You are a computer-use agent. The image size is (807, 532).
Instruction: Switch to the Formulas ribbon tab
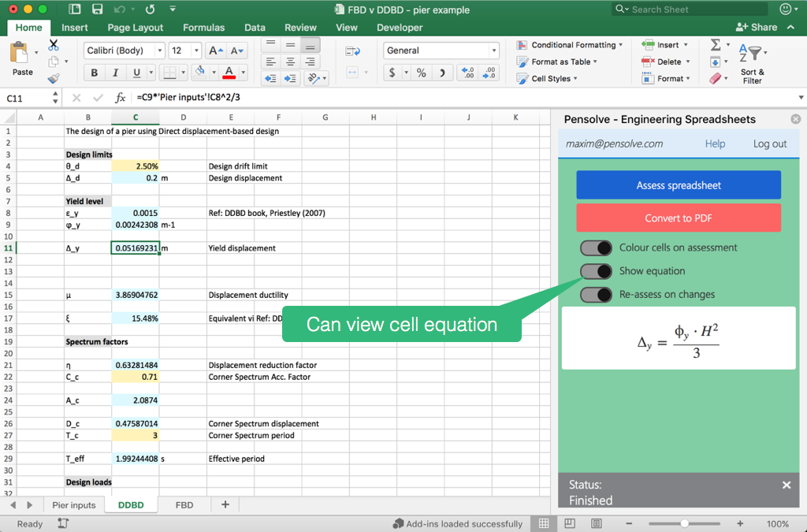click(204, 28)
